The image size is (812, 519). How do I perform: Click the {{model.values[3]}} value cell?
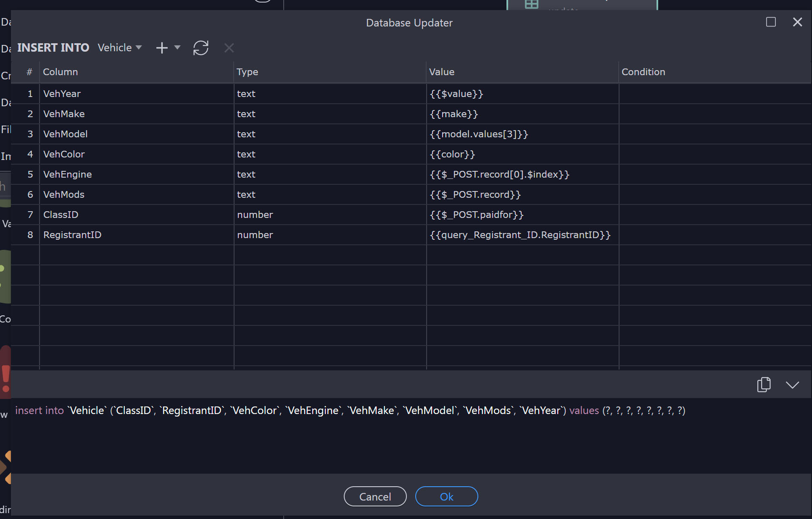522,134
